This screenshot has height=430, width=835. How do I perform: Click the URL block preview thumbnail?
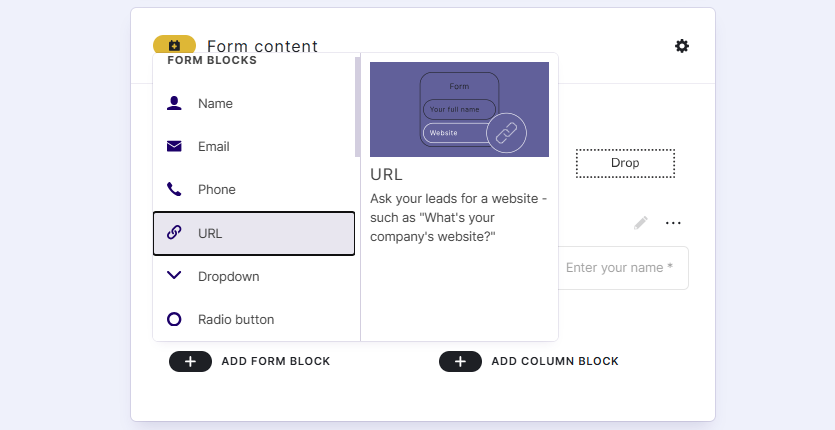459,109
